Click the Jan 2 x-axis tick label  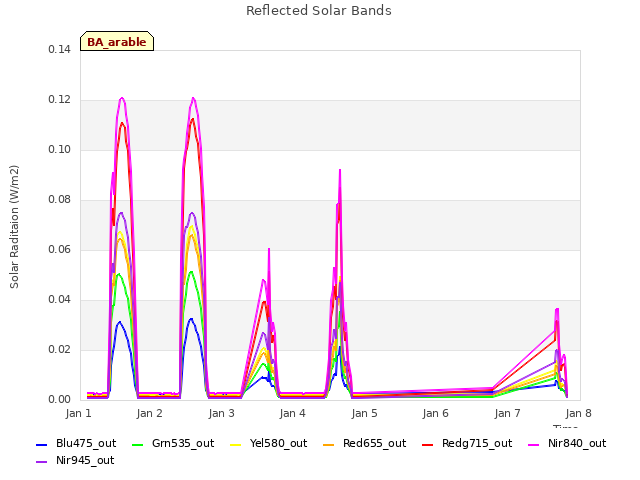[149, 413]
